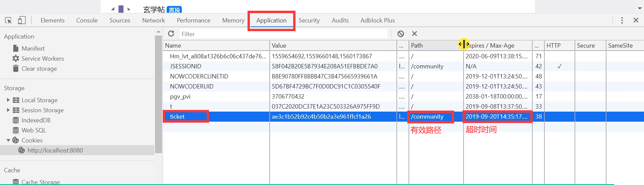Close the DevTools panel
Screen dimensions: 644x185
click(x=636, y=20)
